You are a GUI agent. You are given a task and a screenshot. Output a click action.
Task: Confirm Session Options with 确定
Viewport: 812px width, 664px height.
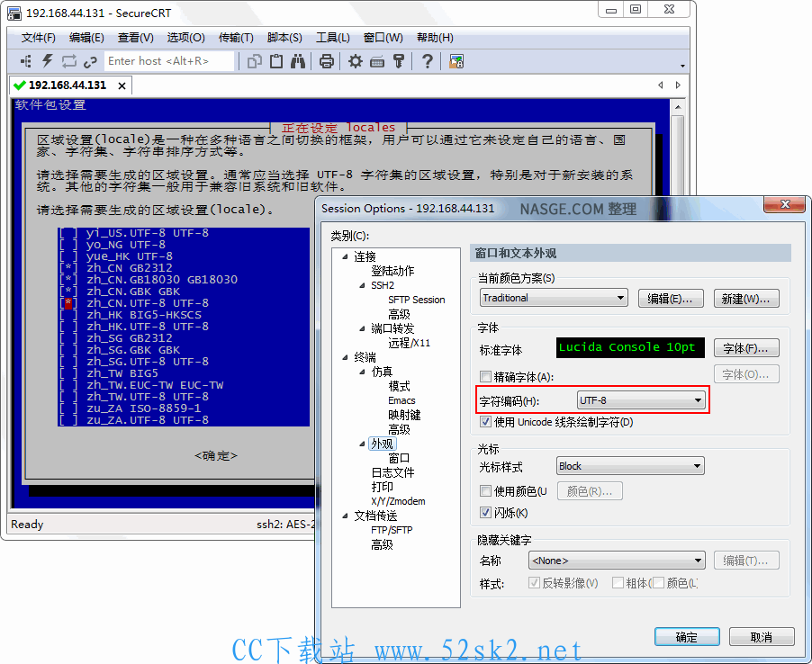[687, 637]
